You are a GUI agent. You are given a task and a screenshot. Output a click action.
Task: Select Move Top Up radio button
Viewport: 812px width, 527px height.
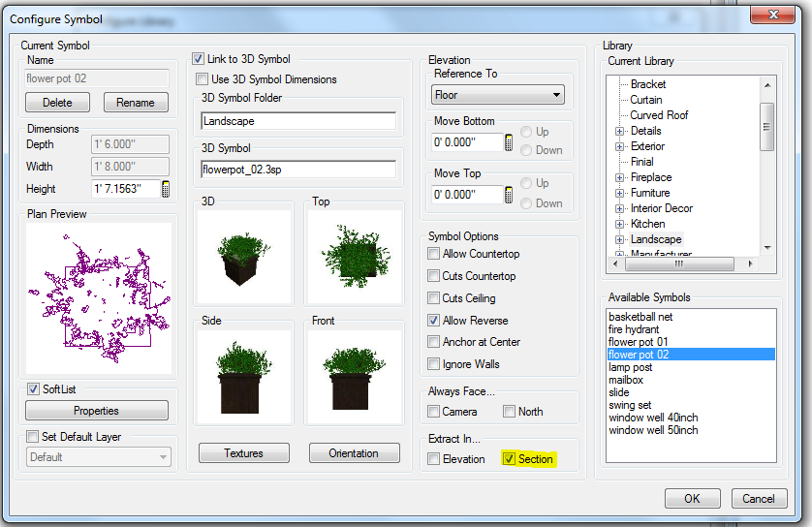(526, 183)
